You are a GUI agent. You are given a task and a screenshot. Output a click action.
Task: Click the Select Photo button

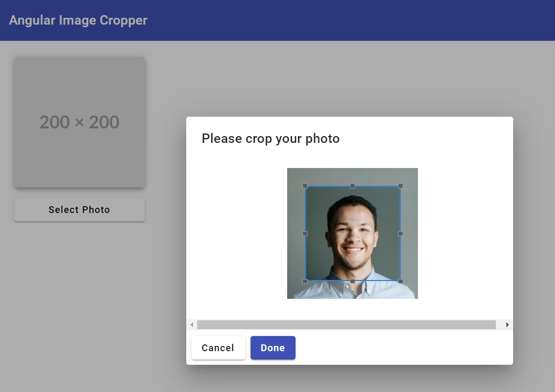click(79, 209)
